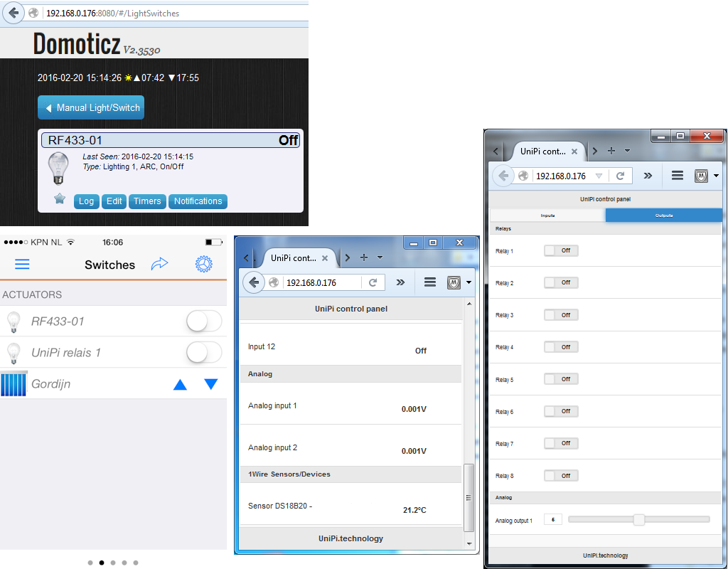Open the hamburger menu in the Switches app
This screenshot has width=728, height=569.
click(x=22, y=265)
